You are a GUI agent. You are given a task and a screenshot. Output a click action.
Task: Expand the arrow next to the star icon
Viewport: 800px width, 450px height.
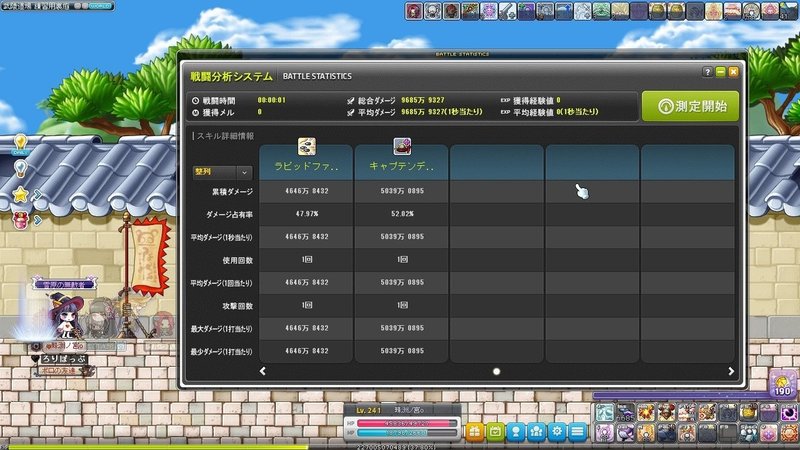click(x=38, y=194)
